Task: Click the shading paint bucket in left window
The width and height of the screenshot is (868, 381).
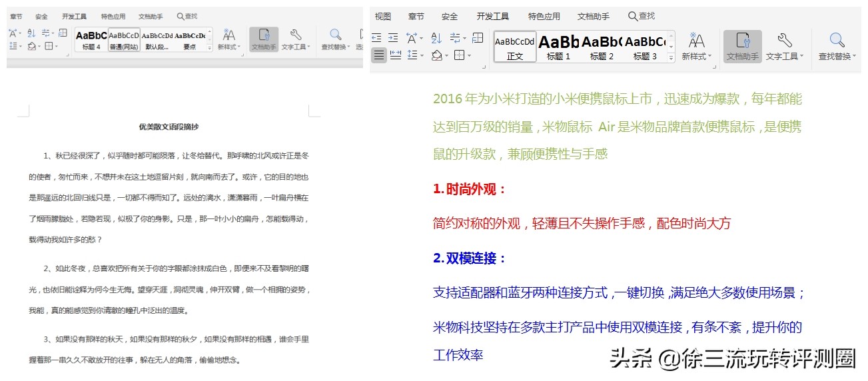Action: click(31, 46)
